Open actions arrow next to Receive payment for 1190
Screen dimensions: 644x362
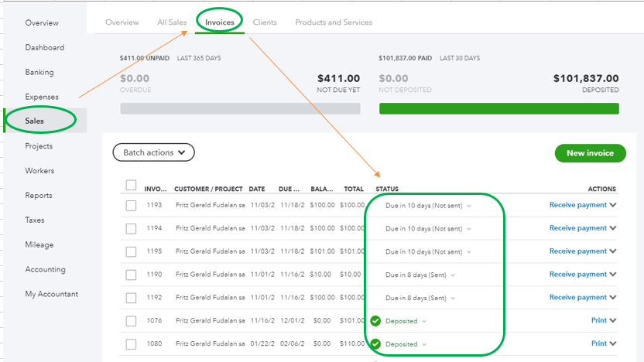613,274
